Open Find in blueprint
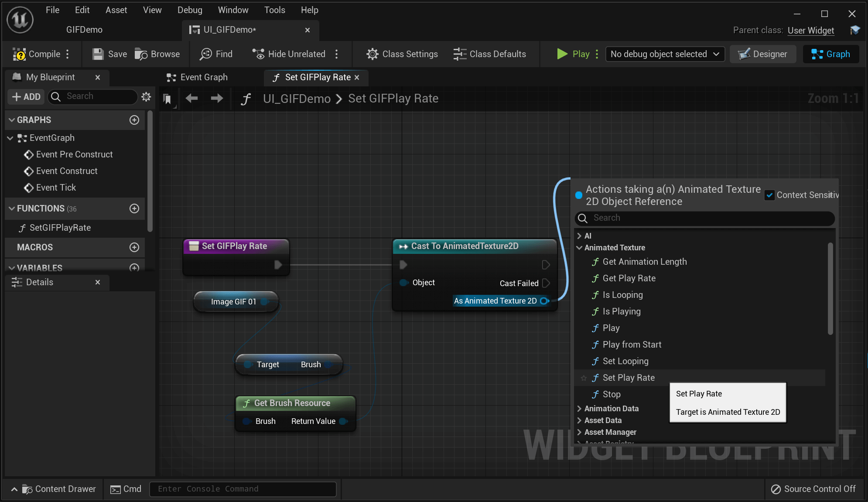 (x=206, y=54)
